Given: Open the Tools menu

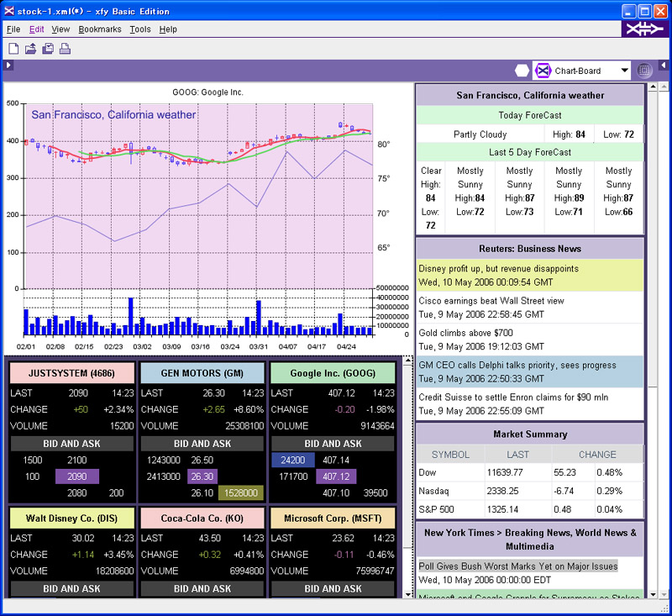Looking at the screenshot, I should (140, 29).
